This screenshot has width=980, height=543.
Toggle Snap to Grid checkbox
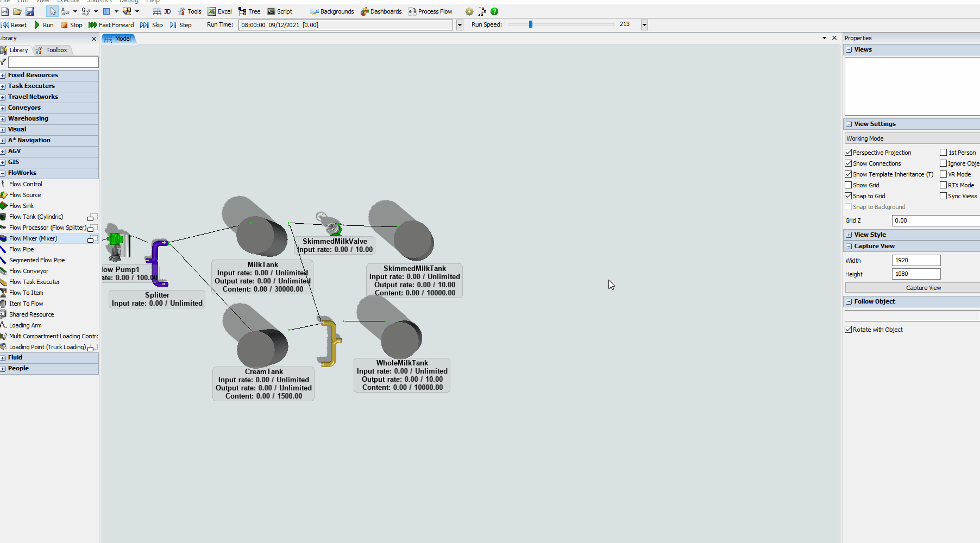[x=849, y=196]
